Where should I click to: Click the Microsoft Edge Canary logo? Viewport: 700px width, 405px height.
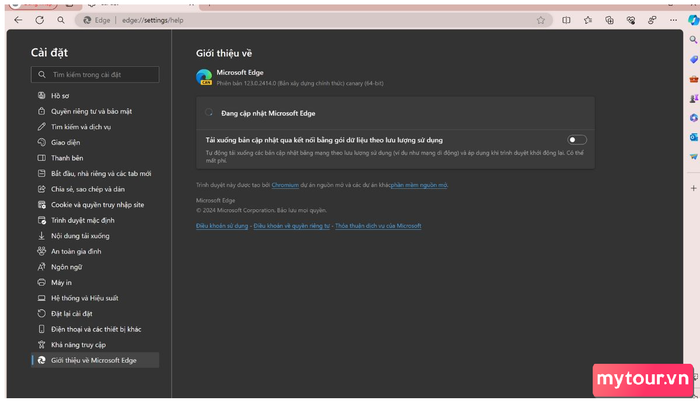coord(204,77)
